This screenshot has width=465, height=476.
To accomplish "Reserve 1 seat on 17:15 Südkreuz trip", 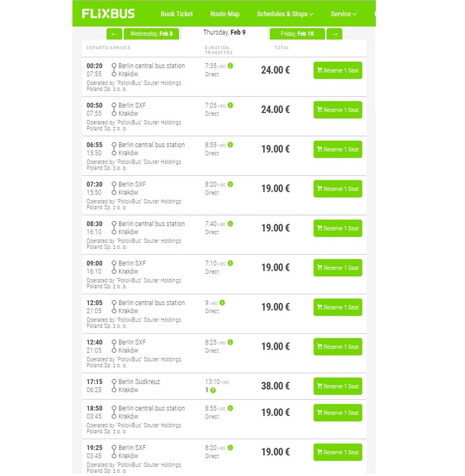I will click(x=337, y=386).
